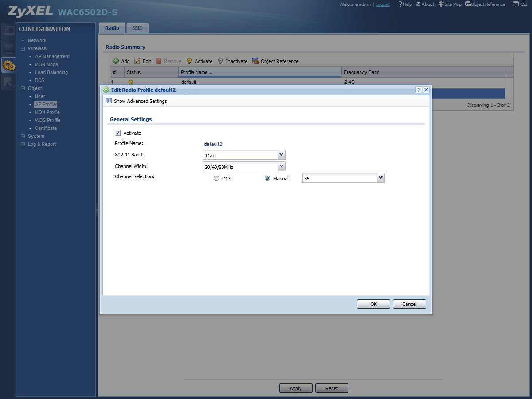Switch to the SSID tab
532x399 pixels.
click(137, 28)
